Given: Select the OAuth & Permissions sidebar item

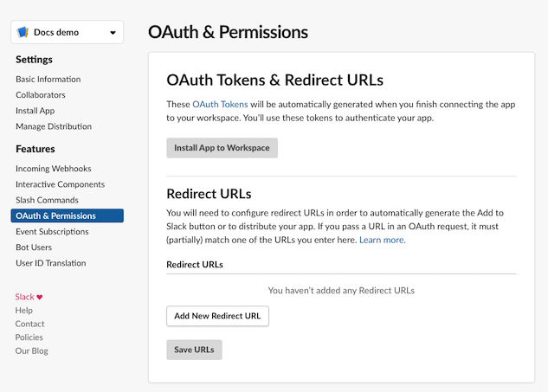Looking at the screenshot, I should coord(68,215).
